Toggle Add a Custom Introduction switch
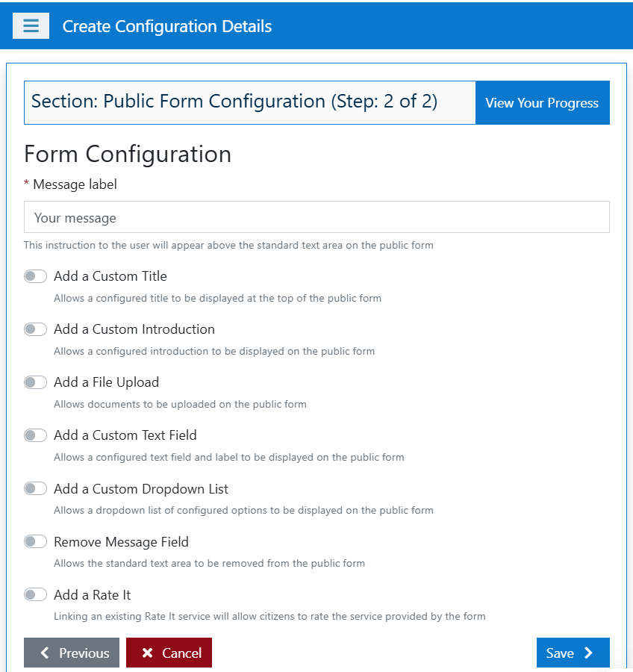The width and height of the screenshot is (633, 672). (x=36, y=329)
